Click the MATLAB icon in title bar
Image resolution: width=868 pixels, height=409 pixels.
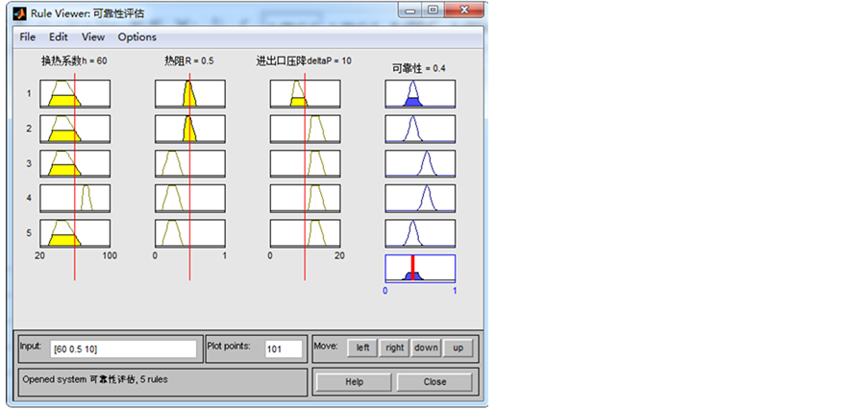[19, 13]
